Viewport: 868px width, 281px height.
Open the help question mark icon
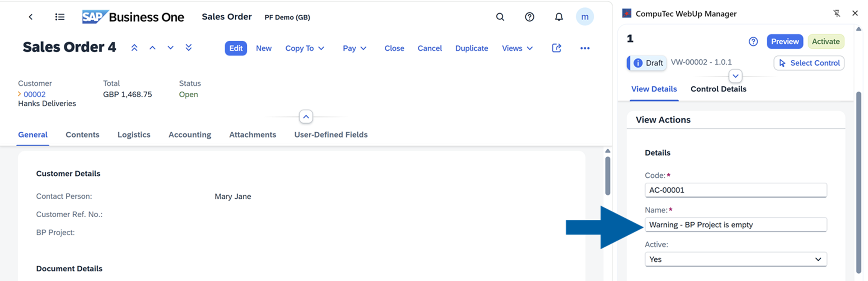pos(529,17)
